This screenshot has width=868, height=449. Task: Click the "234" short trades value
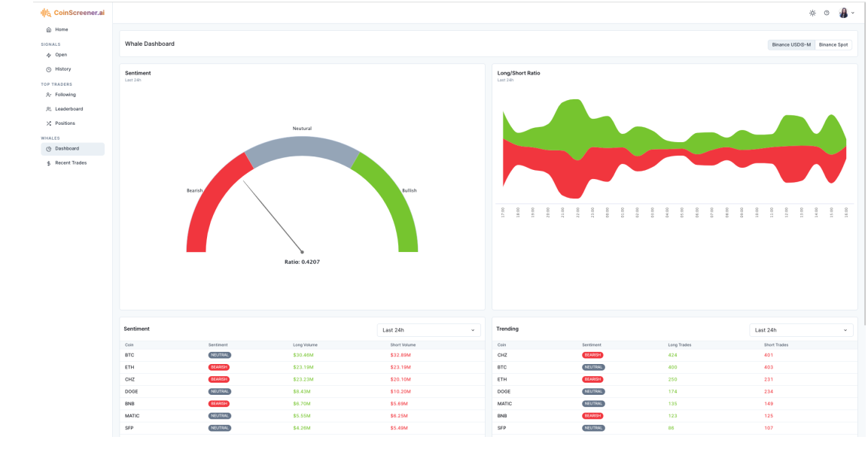click(x=769, y=392)
